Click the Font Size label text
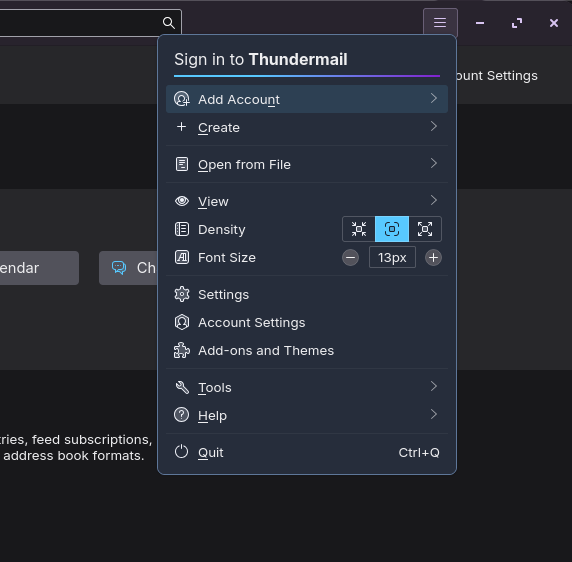The width and height of the screenshot is (572, 562). tap(227, 257)
